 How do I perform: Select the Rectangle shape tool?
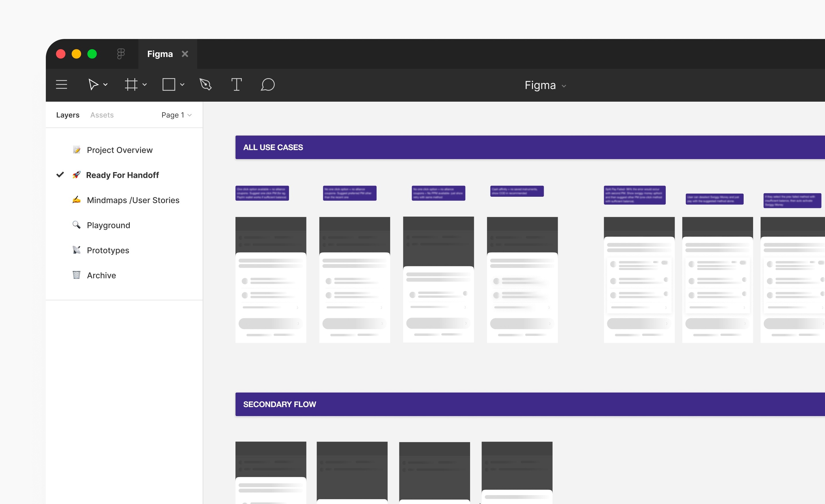point(169,85)
